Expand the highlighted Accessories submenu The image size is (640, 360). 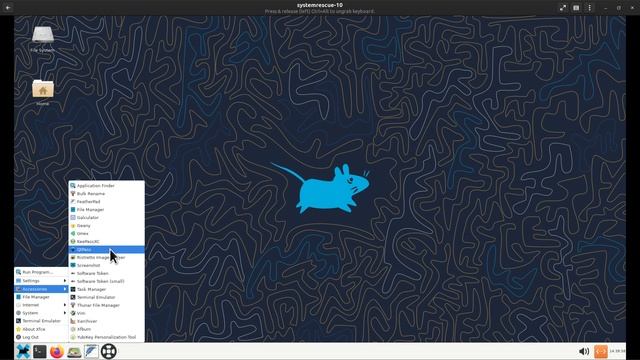(x=41, y=289)
